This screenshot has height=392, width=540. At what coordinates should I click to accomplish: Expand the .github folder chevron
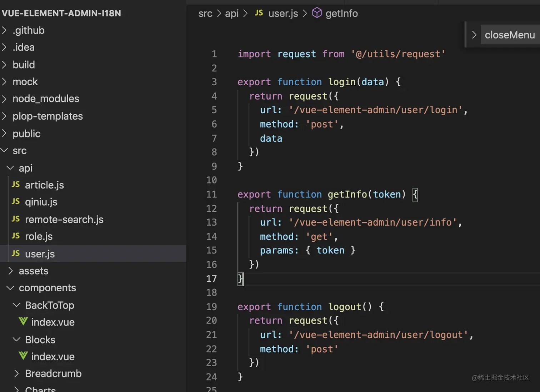(x=5, y=30)
